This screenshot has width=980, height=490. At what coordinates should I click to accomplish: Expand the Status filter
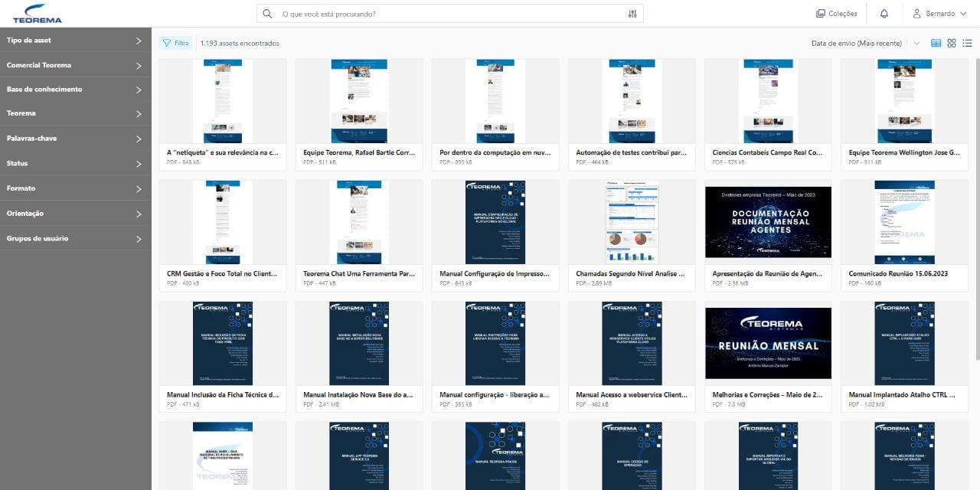click(x=76, y=164)
